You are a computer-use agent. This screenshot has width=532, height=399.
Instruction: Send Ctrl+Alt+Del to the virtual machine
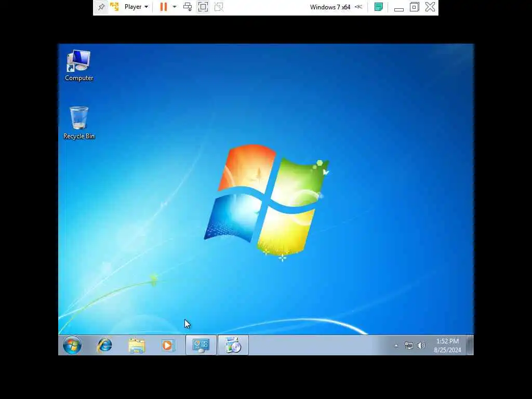coord(187,7)
